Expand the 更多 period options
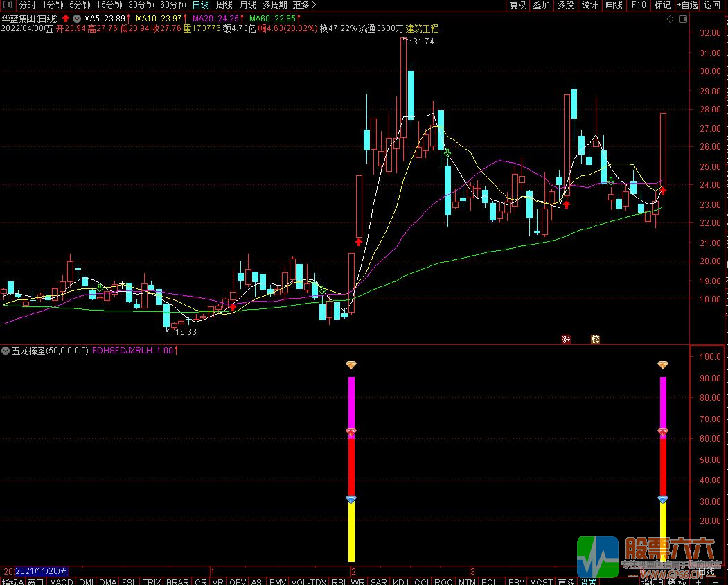Image resolution: width=728 pixels, height=585 pixels. coord(304,5)
